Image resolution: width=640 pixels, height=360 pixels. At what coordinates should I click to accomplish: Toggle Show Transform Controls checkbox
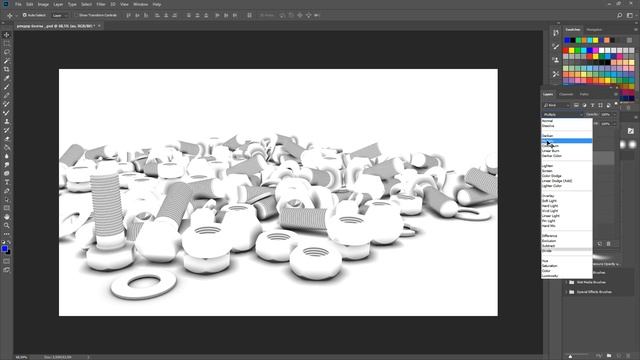point(77,15)
